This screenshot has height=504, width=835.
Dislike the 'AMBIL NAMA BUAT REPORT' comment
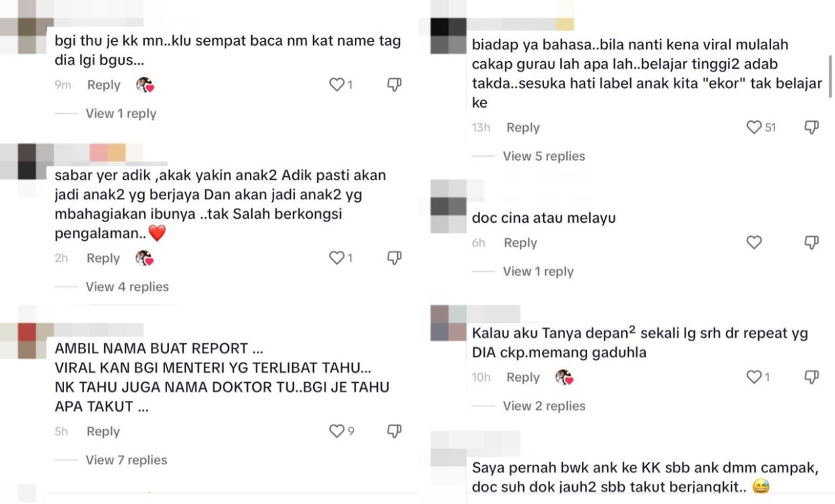tap(395, 431)
